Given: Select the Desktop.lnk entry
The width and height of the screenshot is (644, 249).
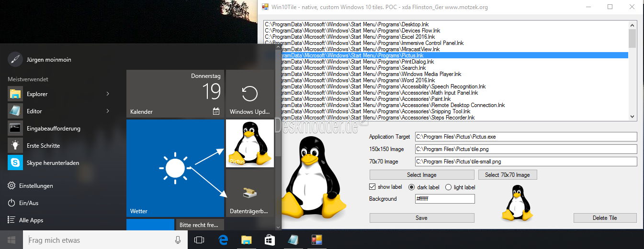Looking at the screenshot, I should [x=446, y=24].
